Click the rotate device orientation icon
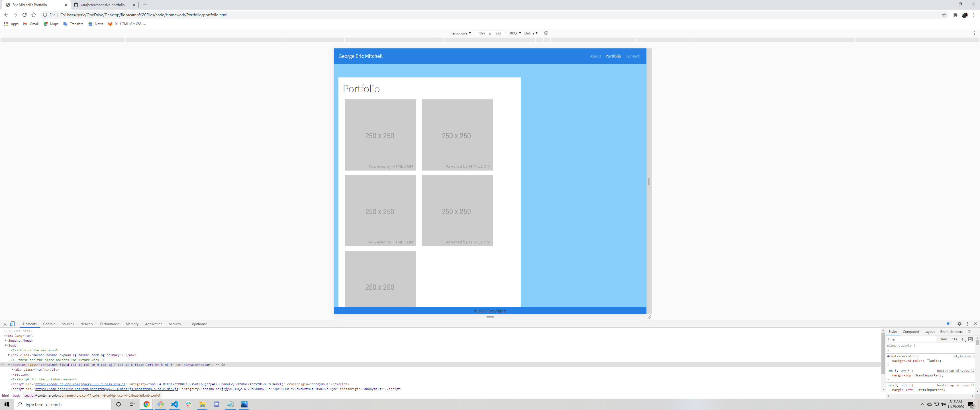The height and width of the screenshot is (410, 980). [546, 33]
